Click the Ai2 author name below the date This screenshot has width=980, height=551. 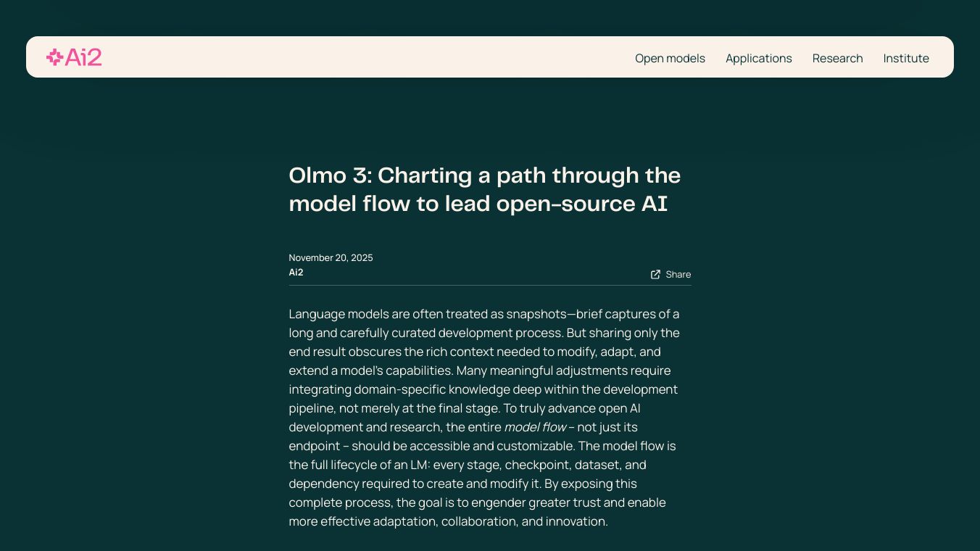pyautogui.click(x=296, y=273)
